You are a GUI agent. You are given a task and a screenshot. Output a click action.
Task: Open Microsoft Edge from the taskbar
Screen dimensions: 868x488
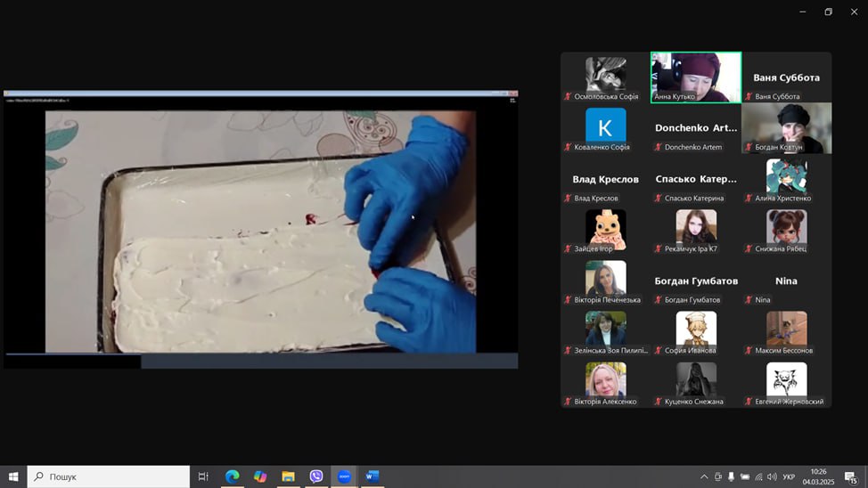(232, 476)
